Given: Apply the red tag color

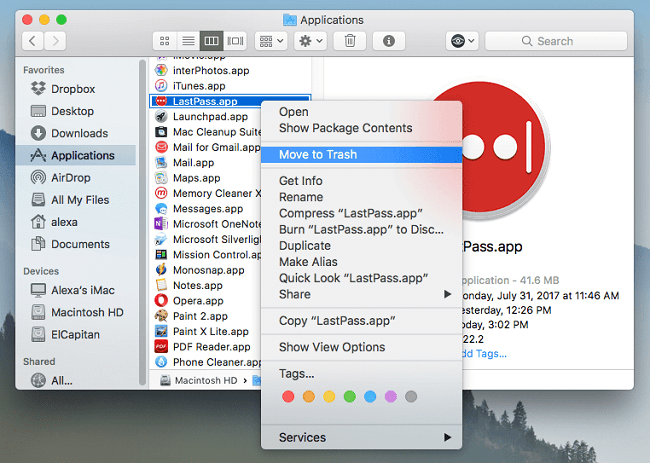Looking at the screenshot, I should (x=288, y=397).
